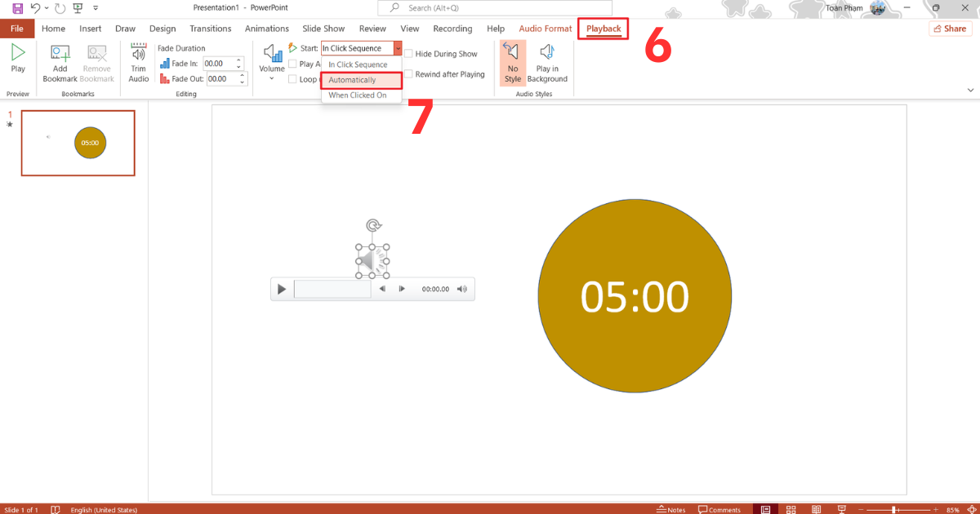This screenshot has width=980, height=514.
Task: Click the 85% zoom level
Action: 953,509
